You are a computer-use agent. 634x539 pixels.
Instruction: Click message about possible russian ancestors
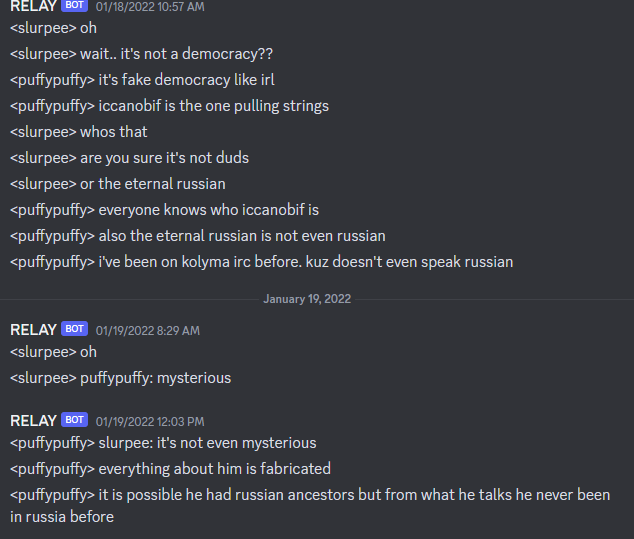310,505
